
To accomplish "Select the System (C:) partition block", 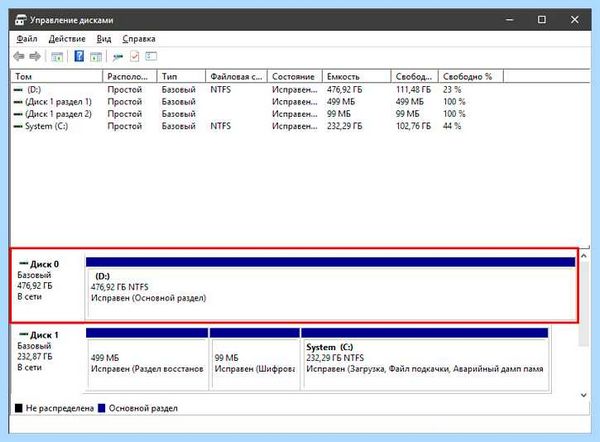I will tap(425, 359).
